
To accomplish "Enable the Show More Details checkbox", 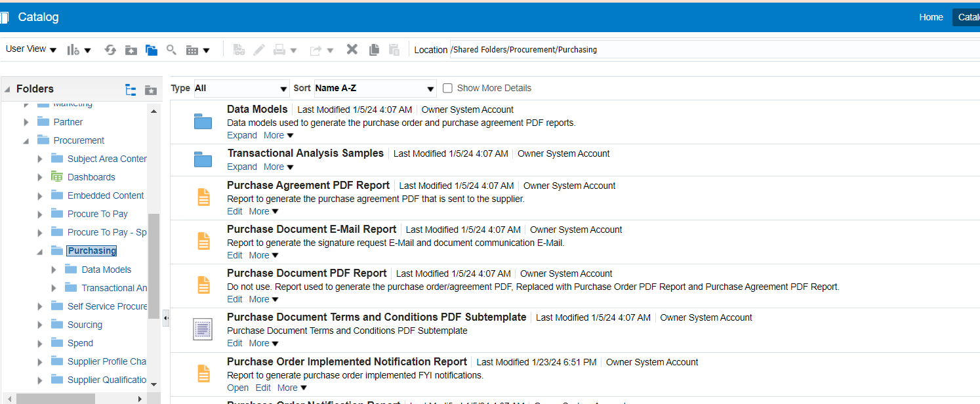I will pos(447,88).
